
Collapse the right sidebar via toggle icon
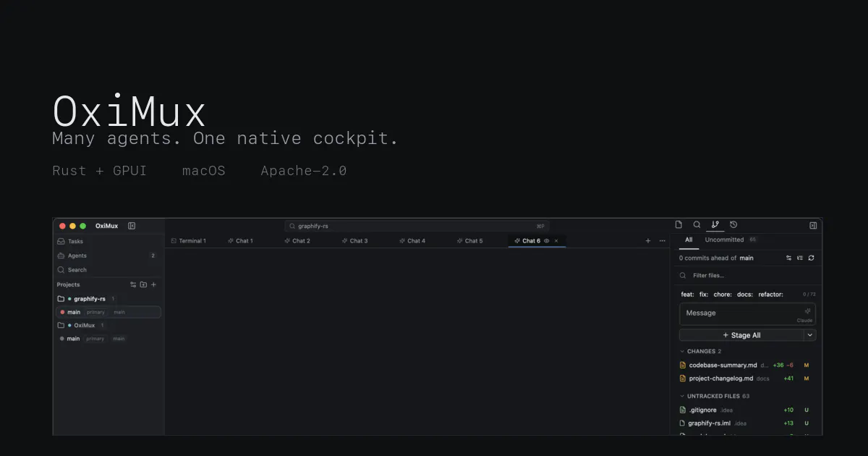(813, 226)
